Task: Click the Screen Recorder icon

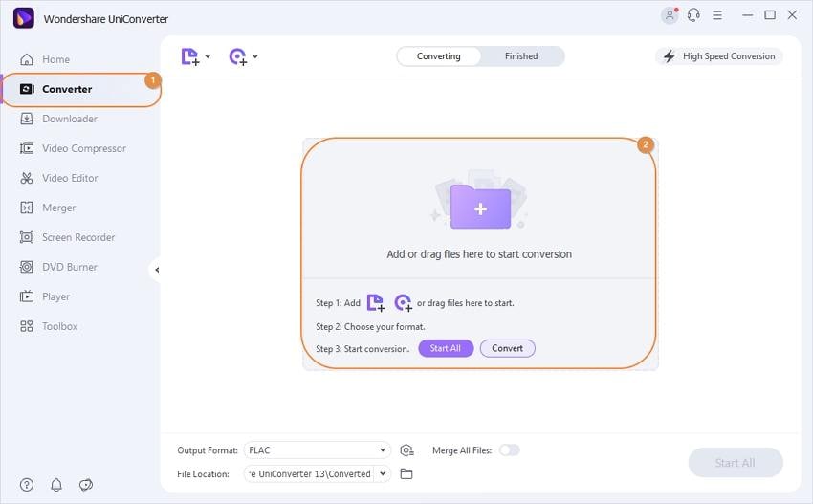Action: pyautogui.click(x=27, y=237)
